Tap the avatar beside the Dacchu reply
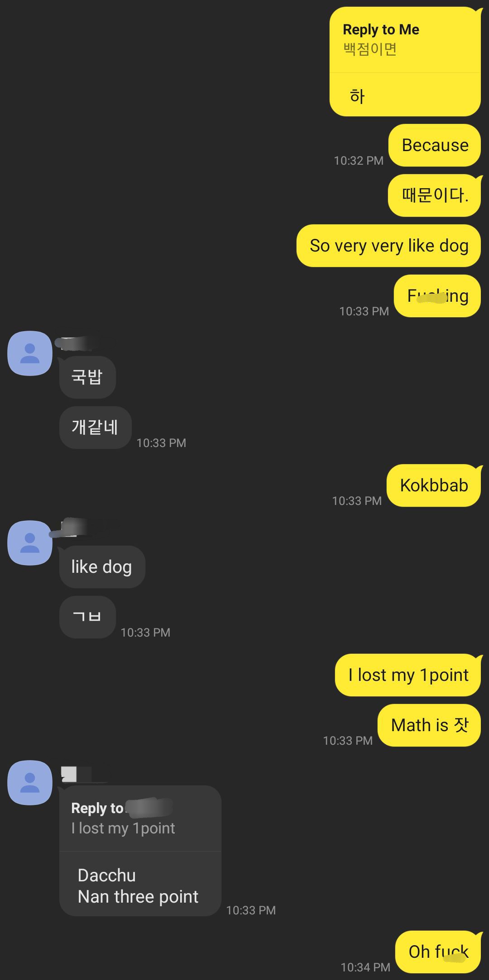Image resolution: width=489 pixels, height=980 pixels. [30, 782]
